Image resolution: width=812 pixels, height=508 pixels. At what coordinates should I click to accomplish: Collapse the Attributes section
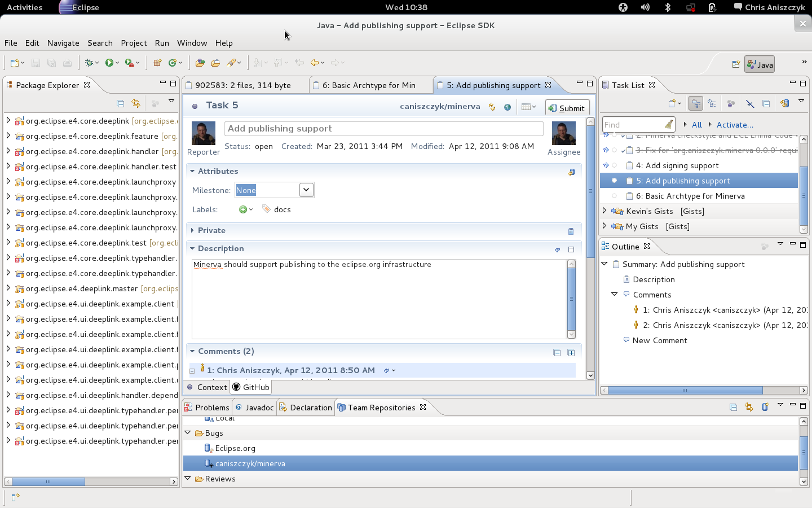[192, 171]
